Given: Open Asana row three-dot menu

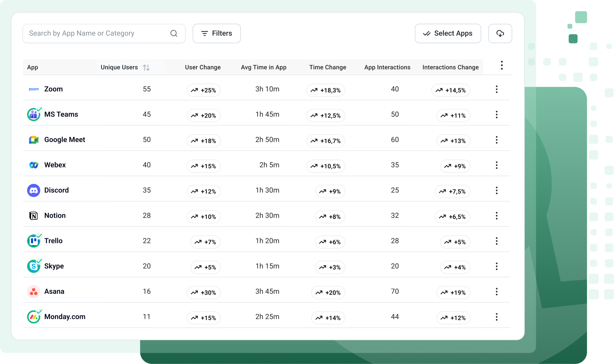Looking at the screenshot, I should tap(497, 291).
